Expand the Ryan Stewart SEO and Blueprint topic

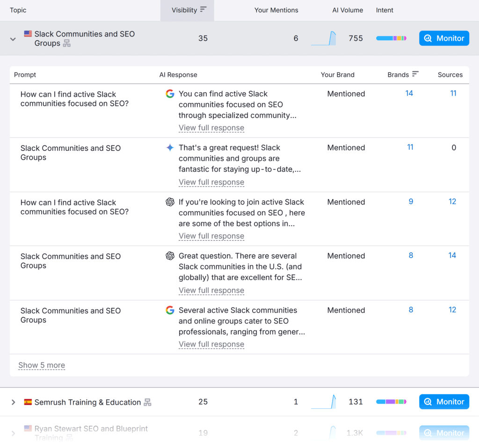[x=13, y=433]
